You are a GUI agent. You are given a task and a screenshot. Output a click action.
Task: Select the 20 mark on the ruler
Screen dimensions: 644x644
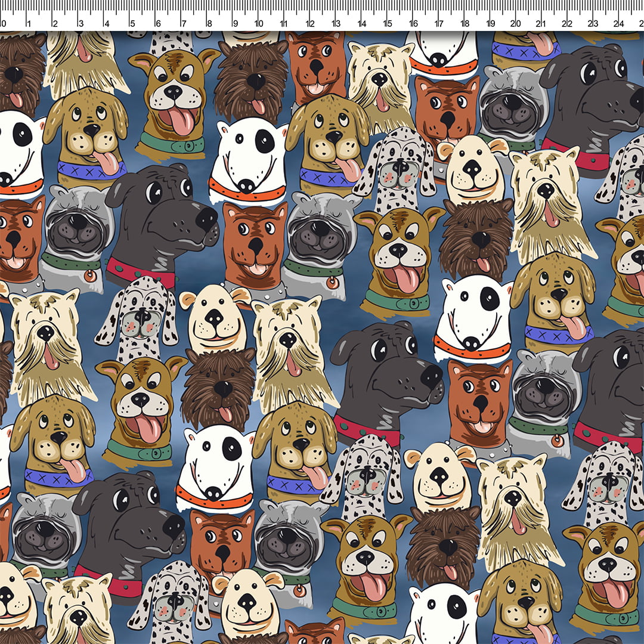[516, 23]
